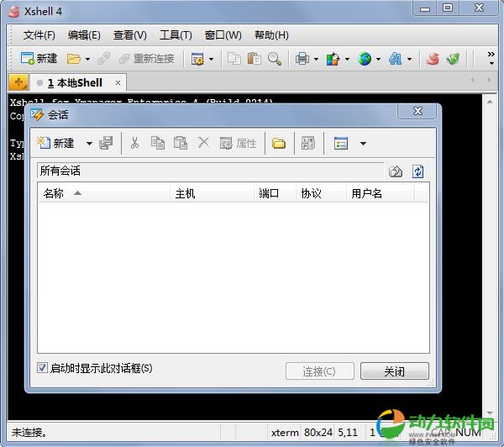Viewport: 504px width, 447px height.
Task: Close the 会话 dialog with X
Action: click(x=417, y=111)
